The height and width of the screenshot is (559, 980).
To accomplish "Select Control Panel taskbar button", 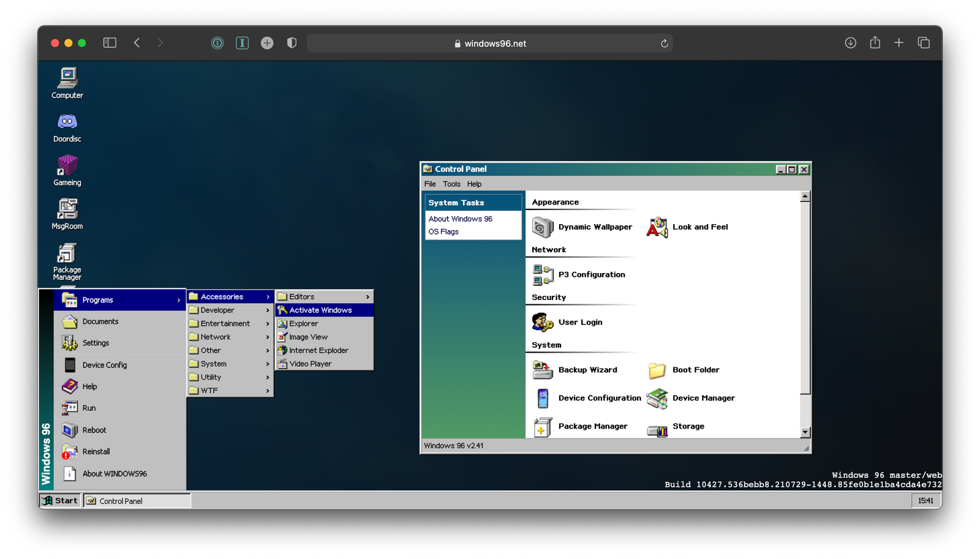I will click(x=137, y=501).
